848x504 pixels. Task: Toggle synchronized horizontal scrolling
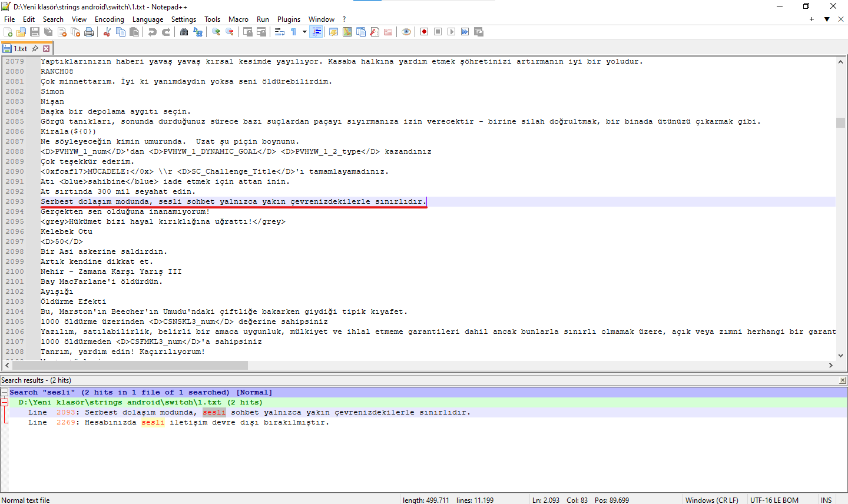coord(261,32)
